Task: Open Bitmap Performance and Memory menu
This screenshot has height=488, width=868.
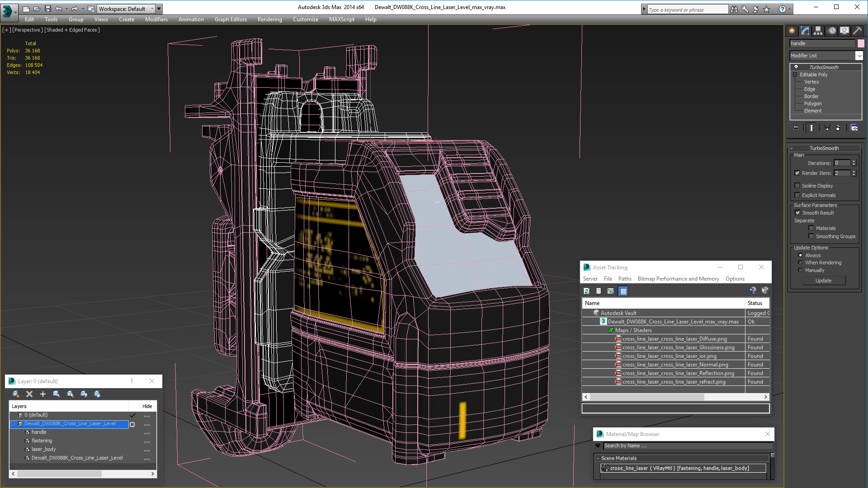Action: tap(678, 279)
